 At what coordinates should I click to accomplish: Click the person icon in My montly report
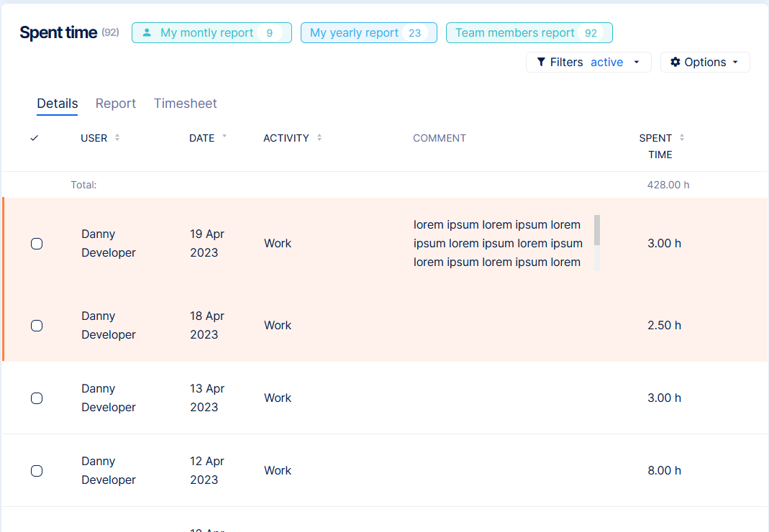pos(147,33)
